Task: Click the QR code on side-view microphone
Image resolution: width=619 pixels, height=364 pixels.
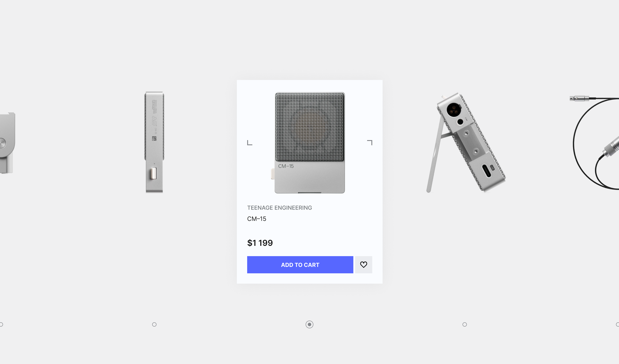Action: pyautogui.click(x=154, y=139)
